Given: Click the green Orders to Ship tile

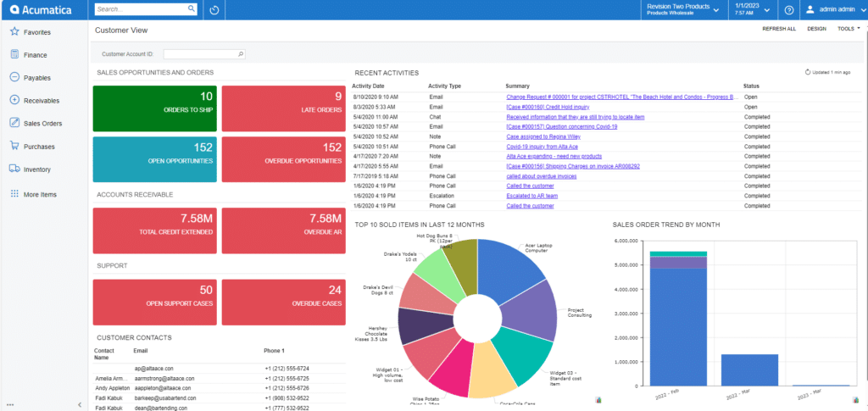Looking at the screenshot, I should [154, 108].
